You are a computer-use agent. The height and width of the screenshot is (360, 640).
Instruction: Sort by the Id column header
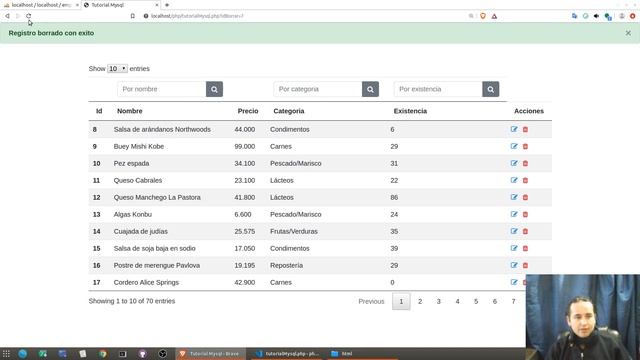[x=99, y=111]
